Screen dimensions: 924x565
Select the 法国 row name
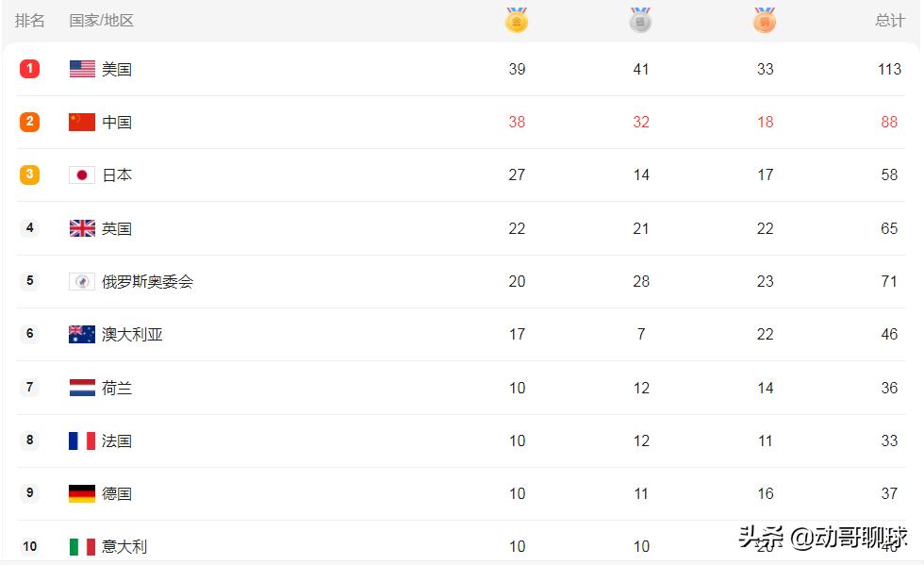(117, 440)
